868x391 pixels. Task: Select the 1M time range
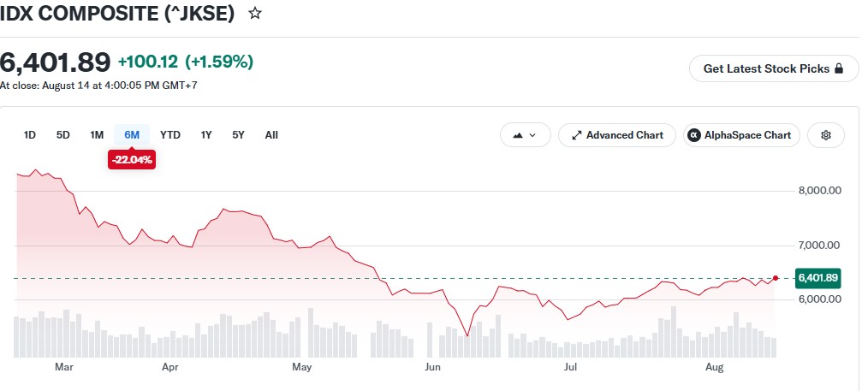97,135
